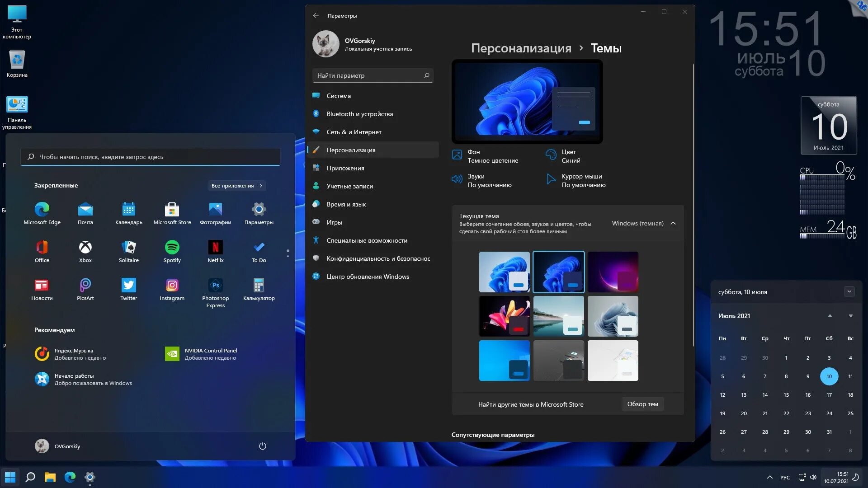Open Центр обновления Windows section

368,276
